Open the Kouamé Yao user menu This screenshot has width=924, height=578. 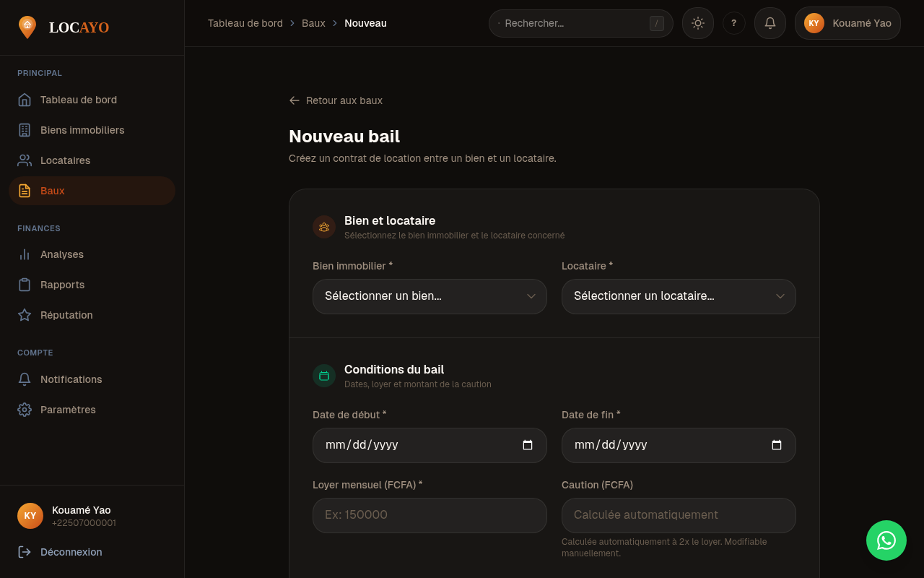click(847, 23)
